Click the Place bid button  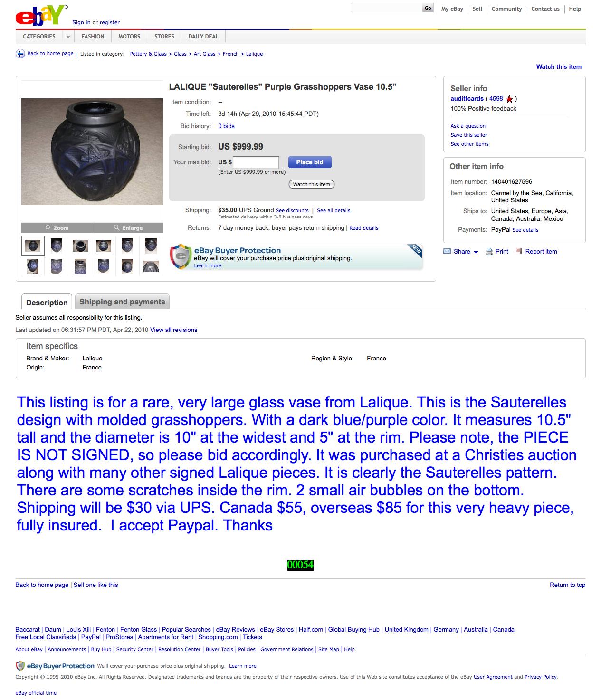click(x=310, y=162)
